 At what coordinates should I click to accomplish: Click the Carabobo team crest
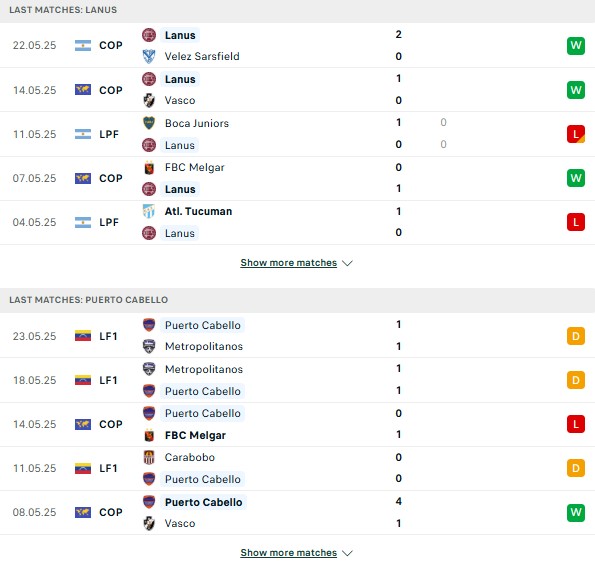pos(149,457)
